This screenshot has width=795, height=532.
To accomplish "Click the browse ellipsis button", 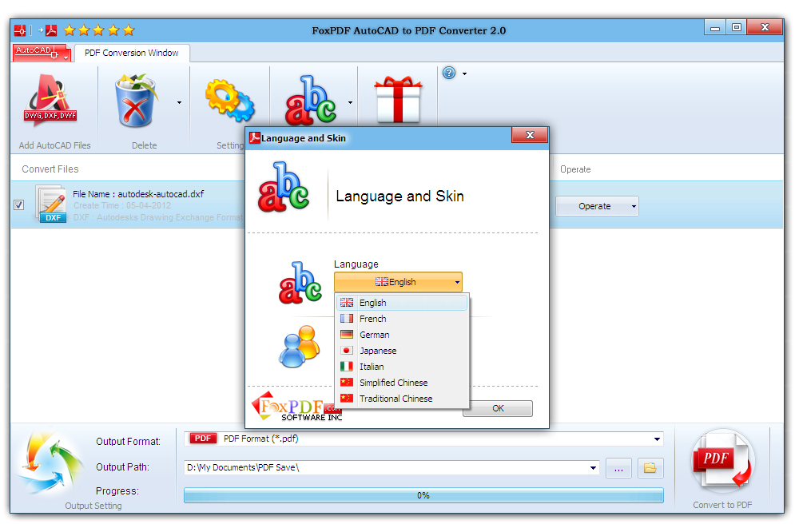I will (618, 467).
